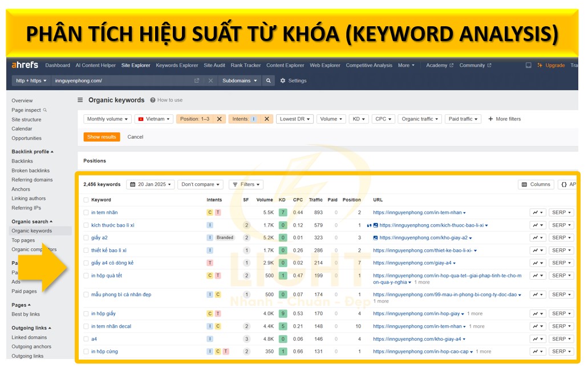This screenshot has height=371, width=588.
Task: Open the http + https protocol dropdown
Action: click(31, 80)
